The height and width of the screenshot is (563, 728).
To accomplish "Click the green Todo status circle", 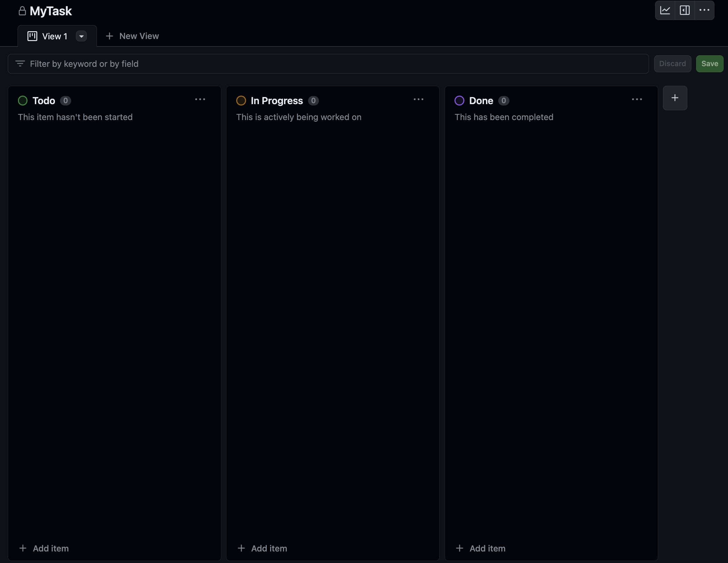I will point(22,100).
